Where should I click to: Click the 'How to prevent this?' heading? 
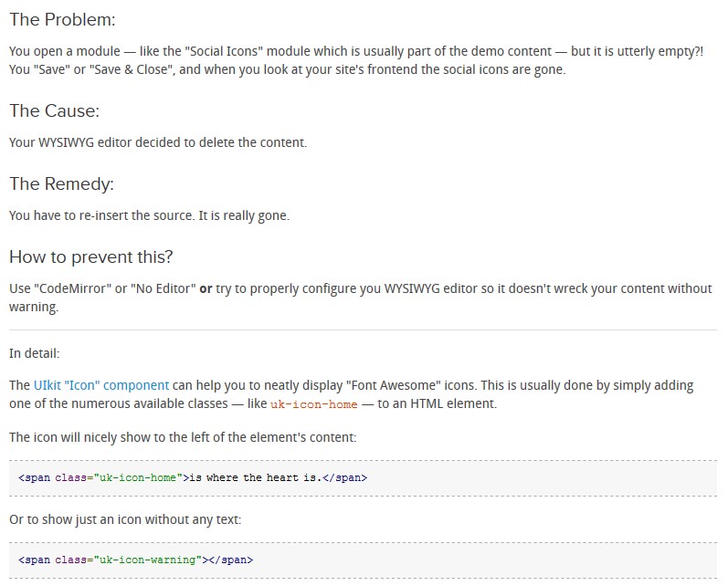pos(91,256)
